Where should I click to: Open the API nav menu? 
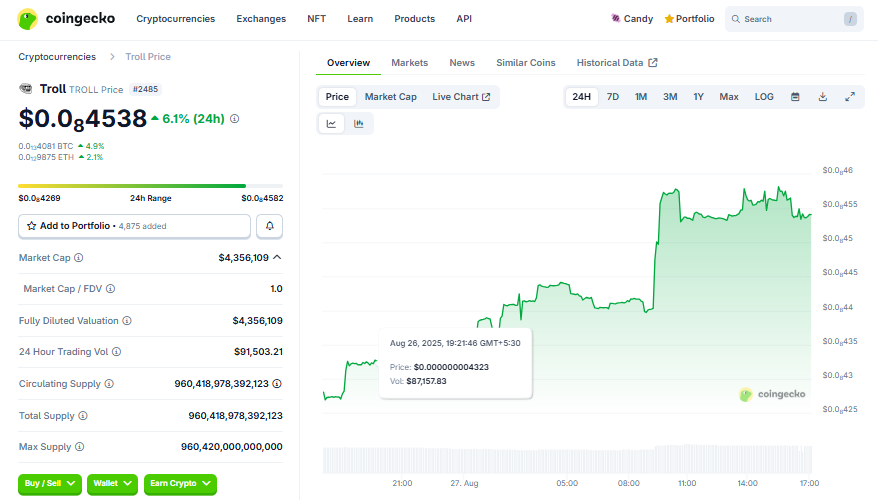coord(464,19)
